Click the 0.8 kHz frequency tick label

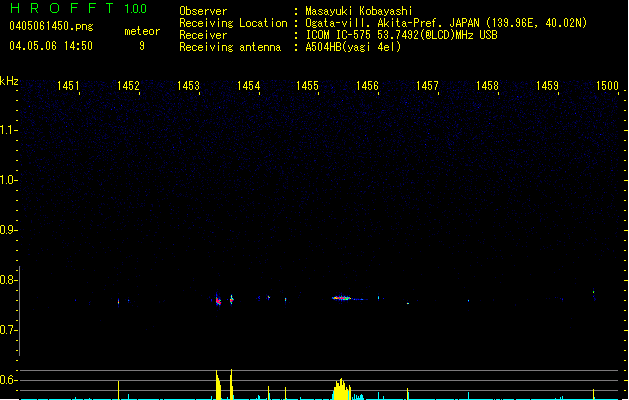click(7, 280)
